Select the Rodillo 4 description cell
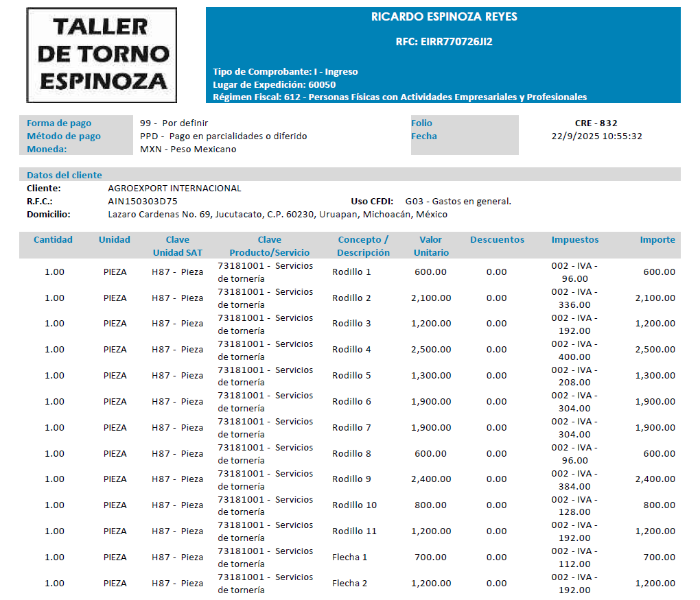The width and height of the screenshot is (700, 600). [351, 350]
